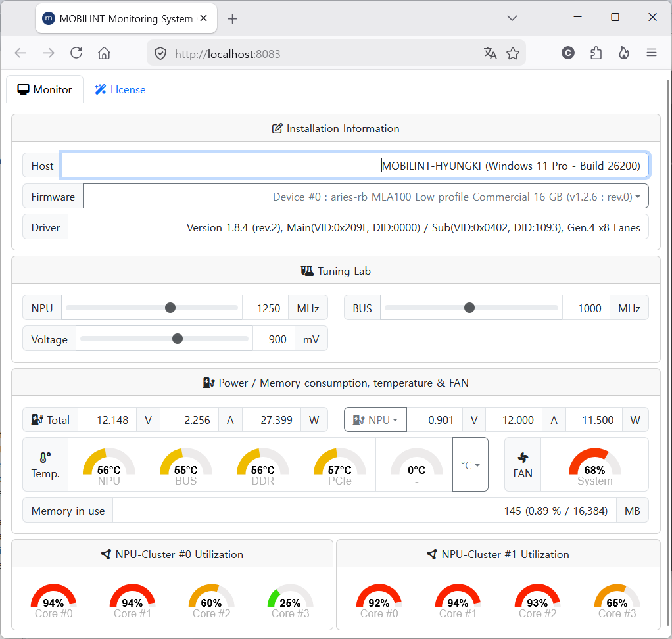Click Cluster #1 Core #0 92% gauge
Viewport: 672px width, 639px height.
(379, 602)
